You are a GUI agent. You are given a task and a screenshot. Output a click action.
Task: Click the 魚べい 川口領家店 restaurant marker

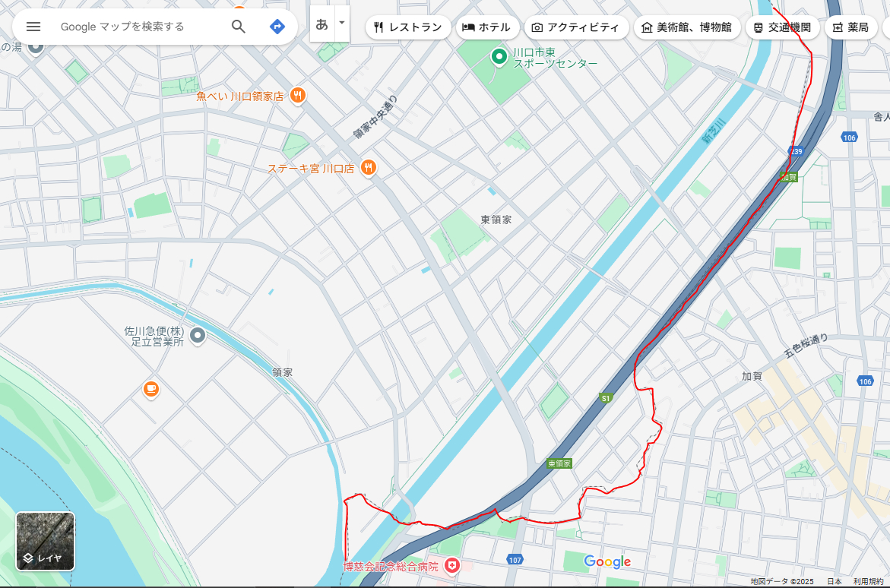tap(297, 96)
